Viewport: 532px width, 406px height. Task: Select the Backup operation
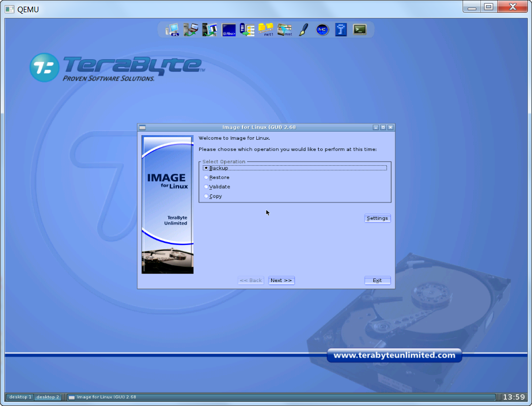click(x=295, y=168)
